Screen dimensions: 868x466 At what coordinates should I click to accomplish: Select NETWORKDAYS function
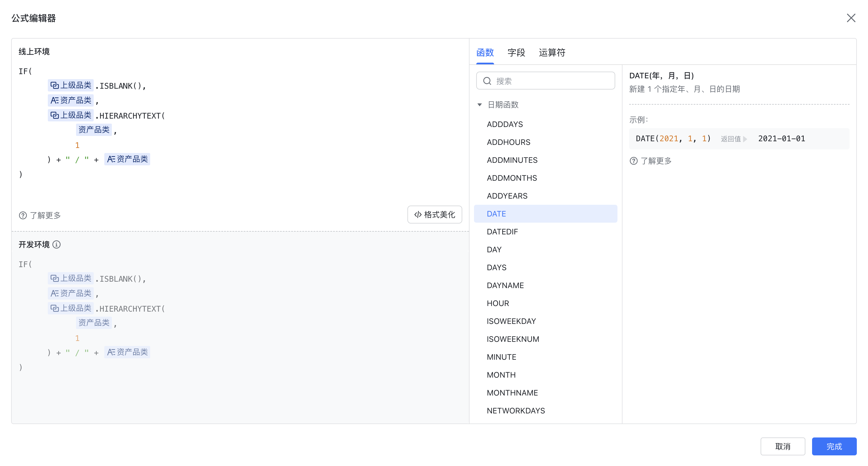tap(546, 410)
